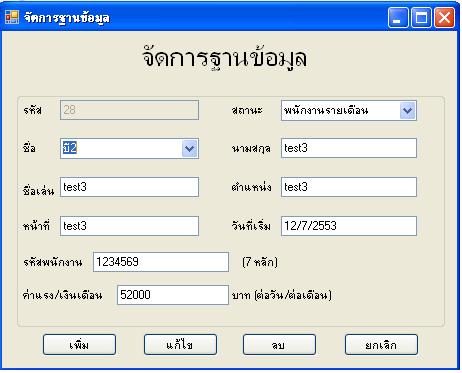Click the disabled รหัส field showing 28

tap(129, 110)
